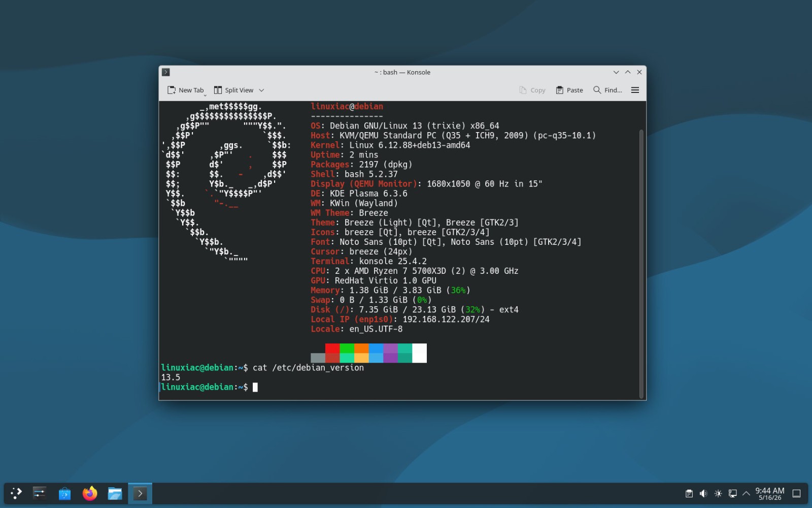Open a new tab in Konsole
Screen dimensions: 812x508
186,90
